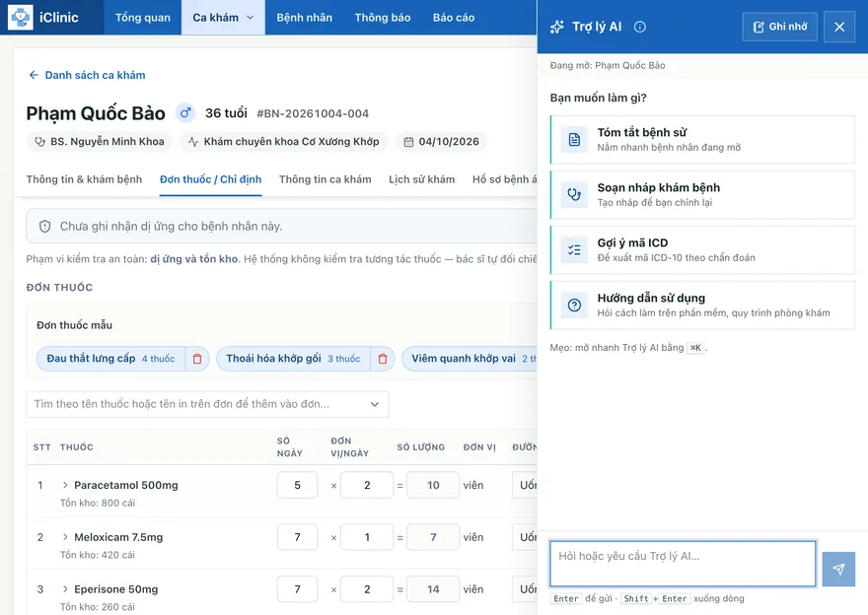Viewport: 868px width, 615px height.
Task: Open the Ca khám dropdown menu
Action: (x=223, y=18)
